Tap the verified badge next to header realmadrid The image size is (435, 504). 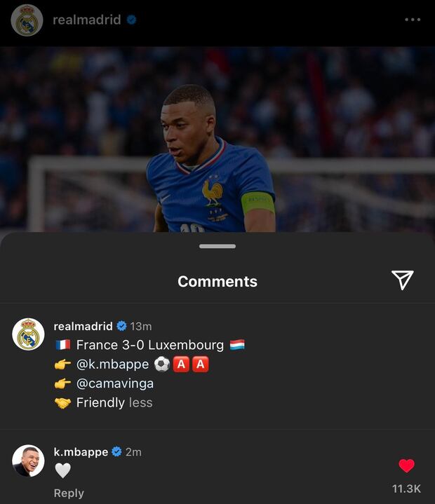coord(131,20)
